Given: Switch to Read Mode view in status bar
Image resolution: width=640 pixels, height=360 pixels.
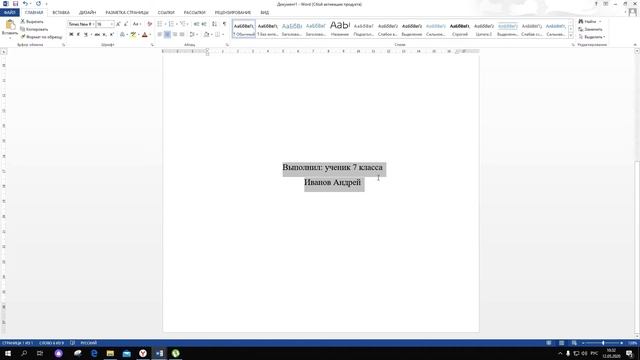Looking at the screenshot, I should click(x=549, y=343).
